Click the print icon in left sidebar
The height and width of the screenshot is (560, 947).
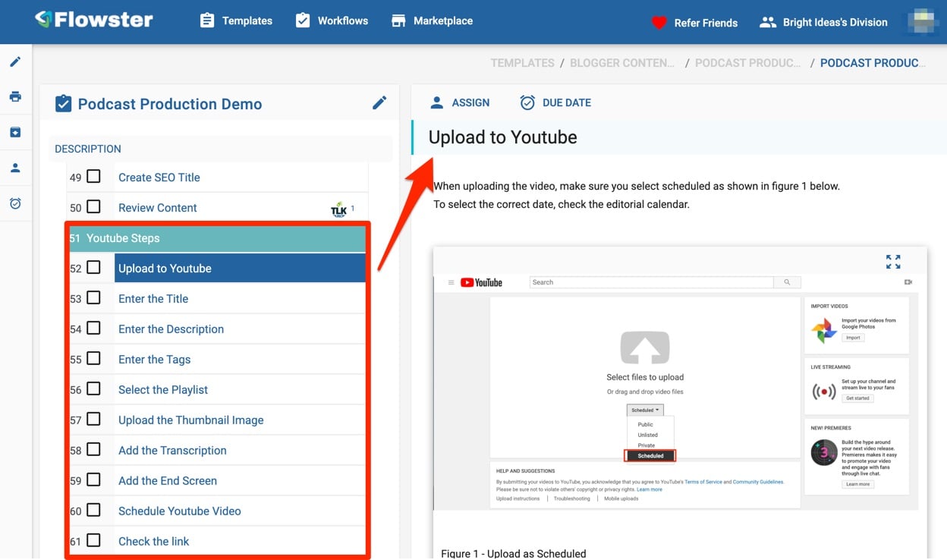click(15, 96)
